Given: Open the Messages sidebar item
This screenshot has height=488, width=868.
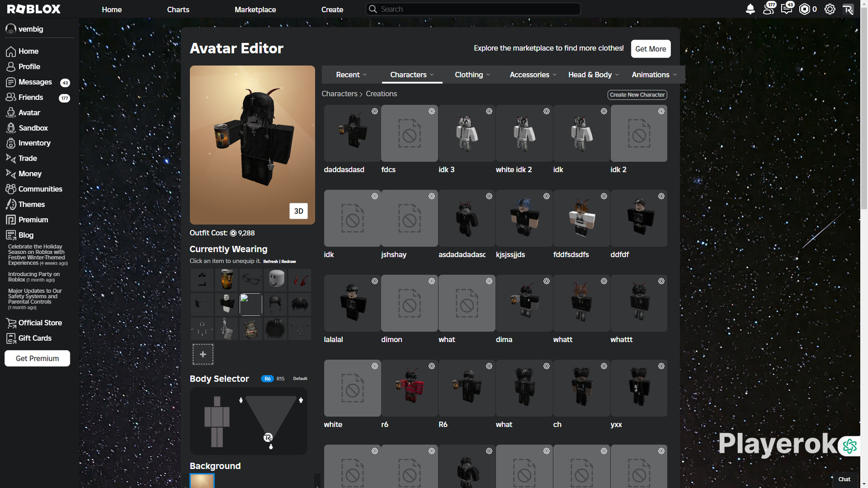Looking at the screenshot, I should 38,82.
